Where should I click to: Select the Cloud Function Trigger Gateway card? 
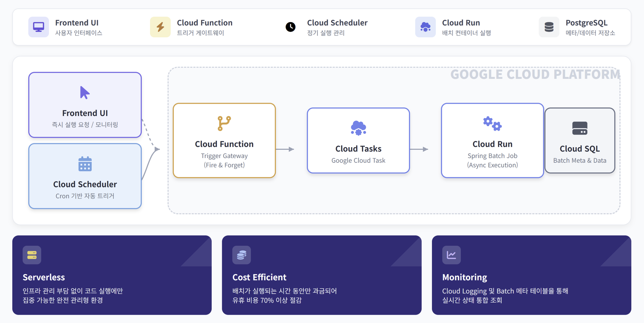(x=224, y=140)
